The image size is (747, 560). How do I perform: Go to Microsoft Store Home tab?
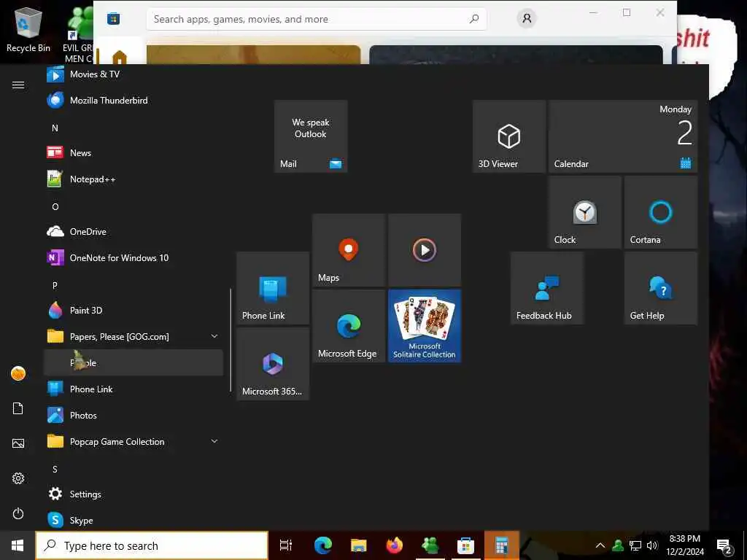tap(120, 57)
